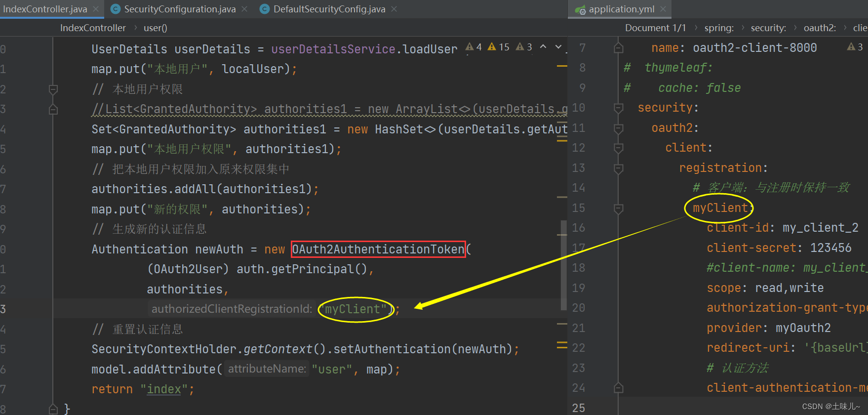Click line number 15 in YAML gutter
This screenshot has width=868, height=415.
click(579, 208)
